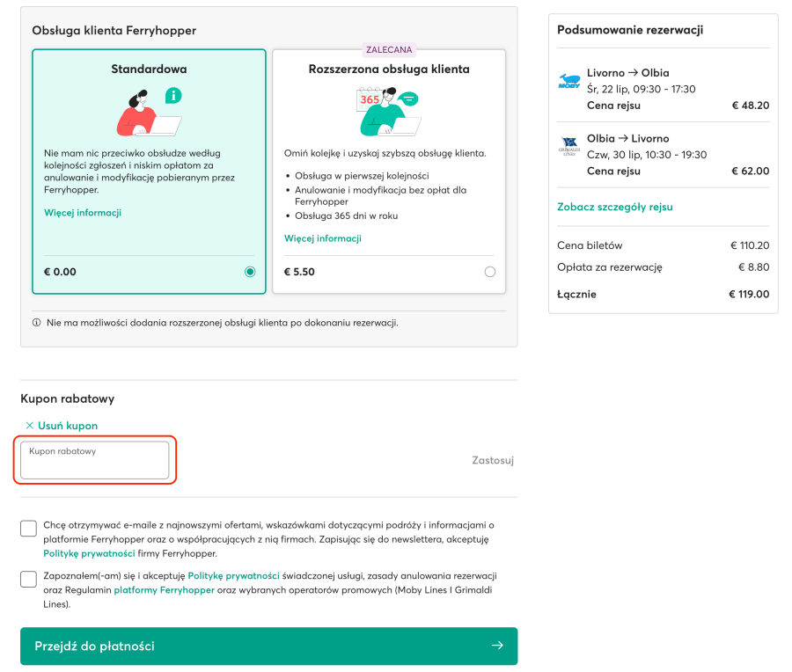The height and width of the screenshot is (672, 792).
Task: Open Więcej informacji under Rozszerzona obsługa
Action: [323, 238]
